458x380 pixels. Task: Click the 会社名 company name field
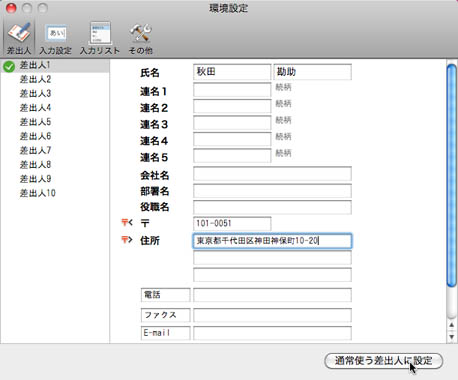click(272, 174)
